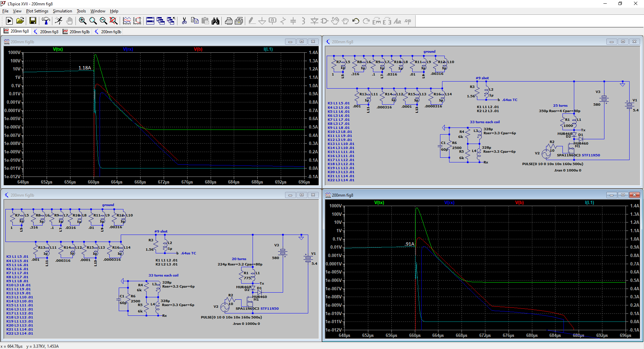
Task: Click the Cascade windows icon
Action: coord(161,21)
